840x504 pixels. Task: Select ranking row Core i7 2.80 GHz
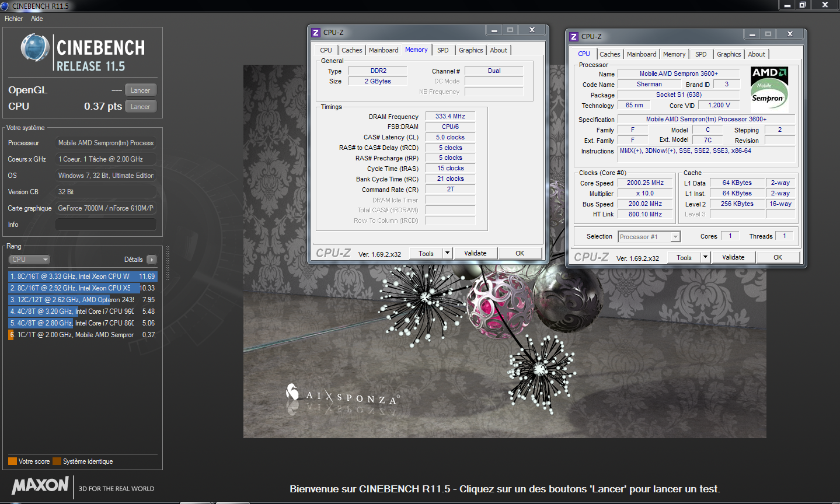click(x=82, y=323)
